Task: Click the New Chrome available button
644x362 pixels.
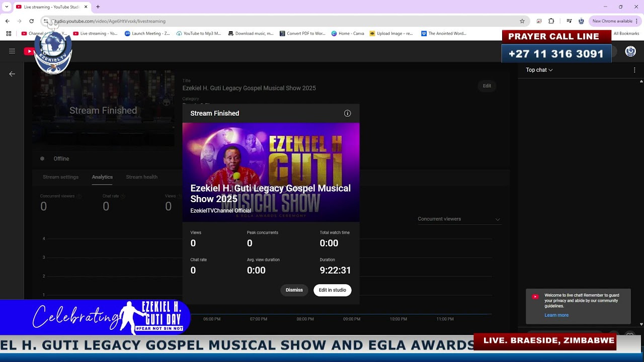Action: 612,21
